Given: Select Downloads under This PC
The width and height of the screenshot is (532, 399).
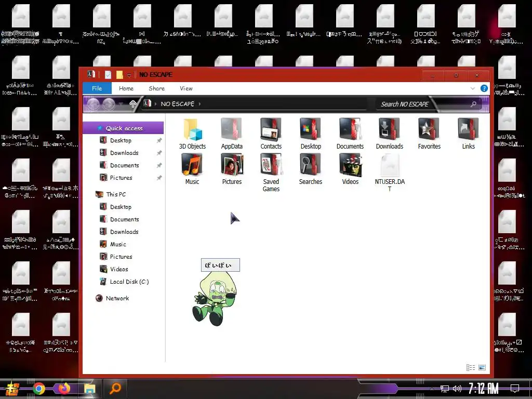Looking at the screenshot, I should pos(124,232).
